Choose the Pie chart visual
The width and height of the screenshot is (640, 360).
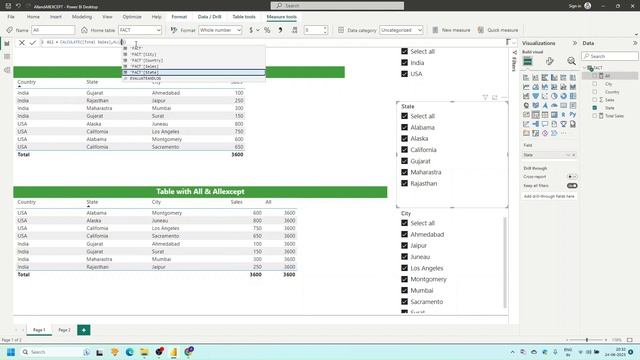(554, 96)
